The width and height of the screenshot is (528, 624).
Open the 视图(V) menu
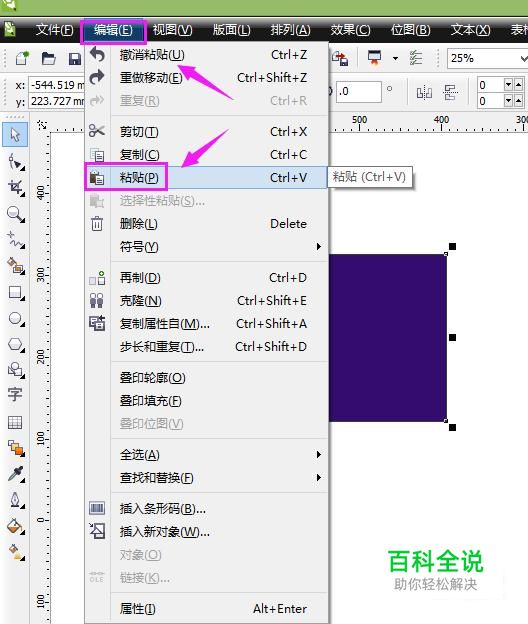point(172,30)
